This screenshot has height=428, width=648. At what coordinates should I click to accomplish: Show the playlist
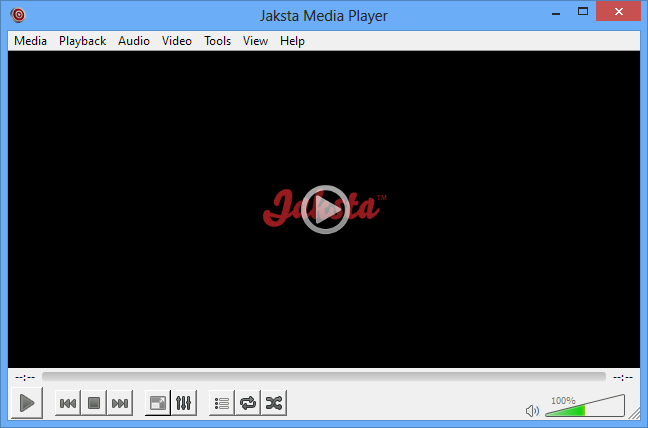pyautogui.click(x=222, y=403)
